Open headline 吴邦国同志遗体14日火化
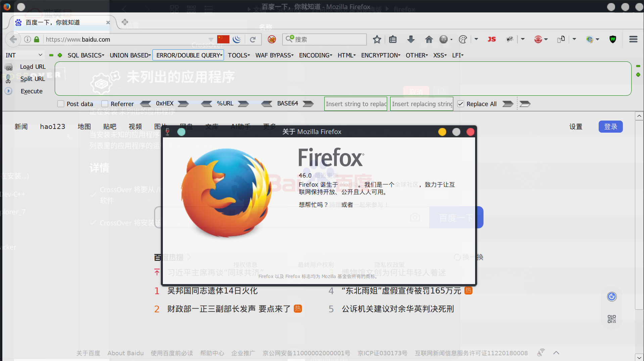 tap(213, 291)
